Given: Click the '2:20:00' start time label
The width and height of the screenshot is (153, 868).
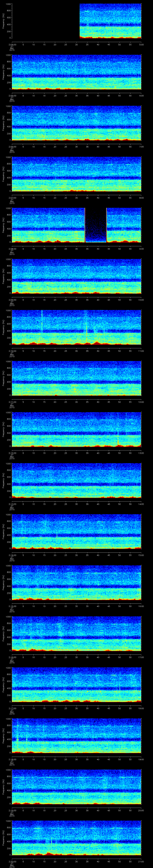Looking at the screenshot, I should (12, 861).
